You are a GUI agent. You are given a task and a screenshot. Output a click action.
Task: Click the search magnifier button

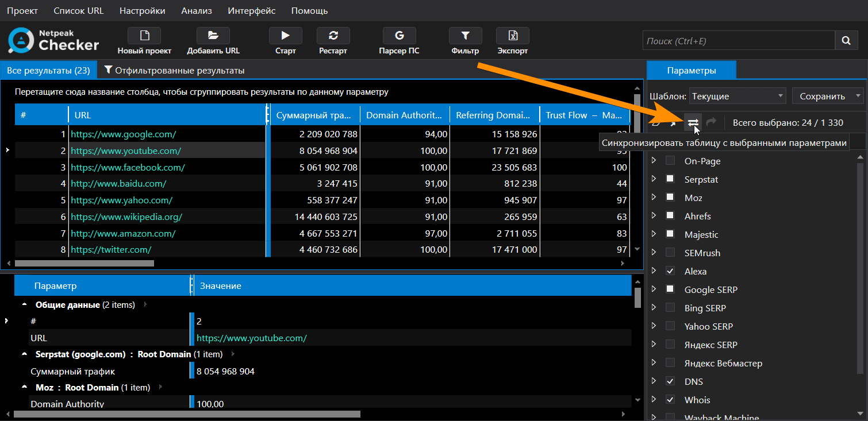tap(846, 41)
